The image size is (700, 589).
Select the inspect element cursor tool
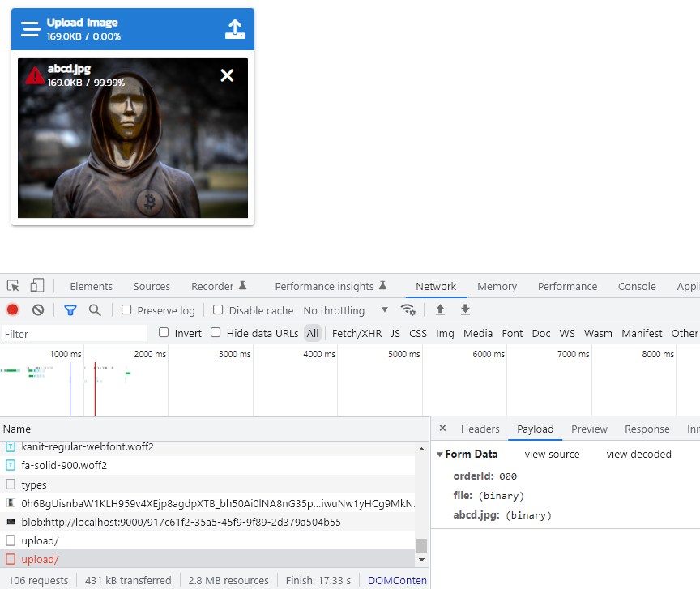12,286
